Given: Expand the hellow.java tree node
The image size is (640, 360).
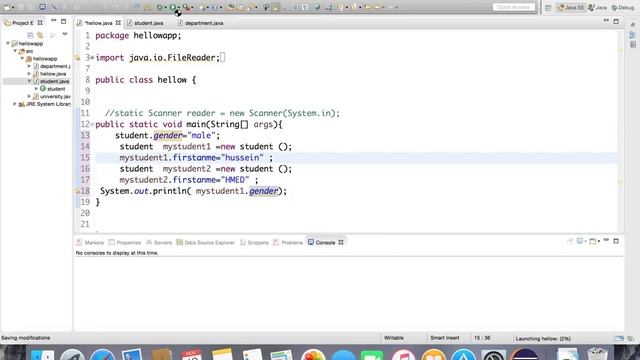Looking at the screenshot, I should click(29, 73).
